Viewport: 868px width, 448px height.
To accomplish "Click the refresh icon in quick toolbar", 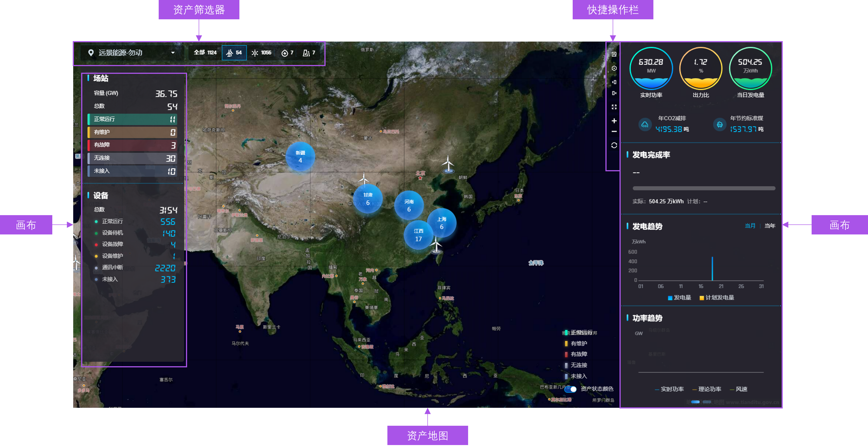I will click(x=614, y=145).
